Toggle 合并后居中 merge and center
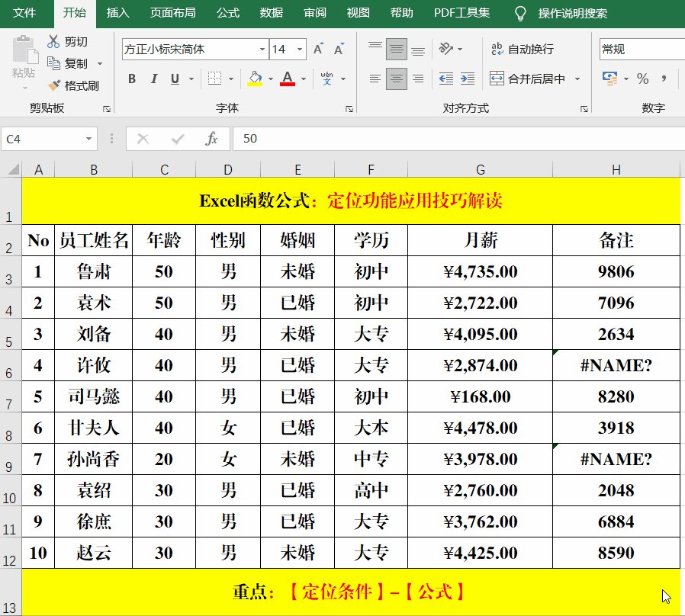 pos(527,79)
